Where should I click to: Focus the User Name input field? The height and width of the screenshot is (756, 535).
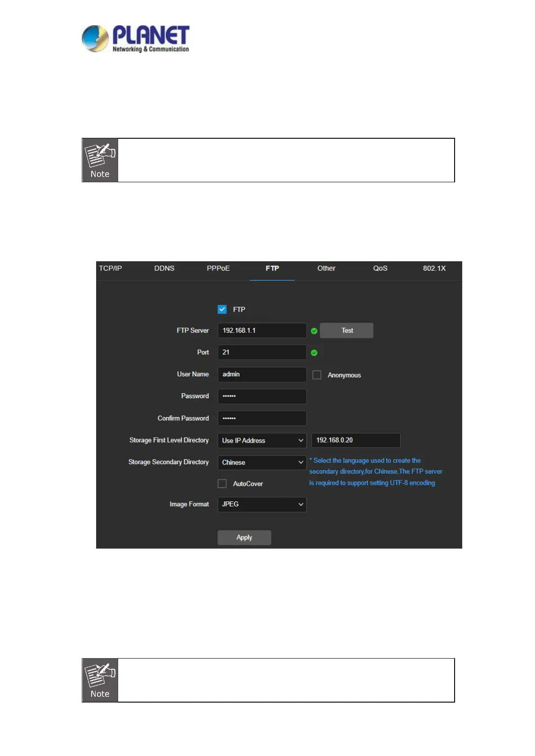click(x=262, y=374)
